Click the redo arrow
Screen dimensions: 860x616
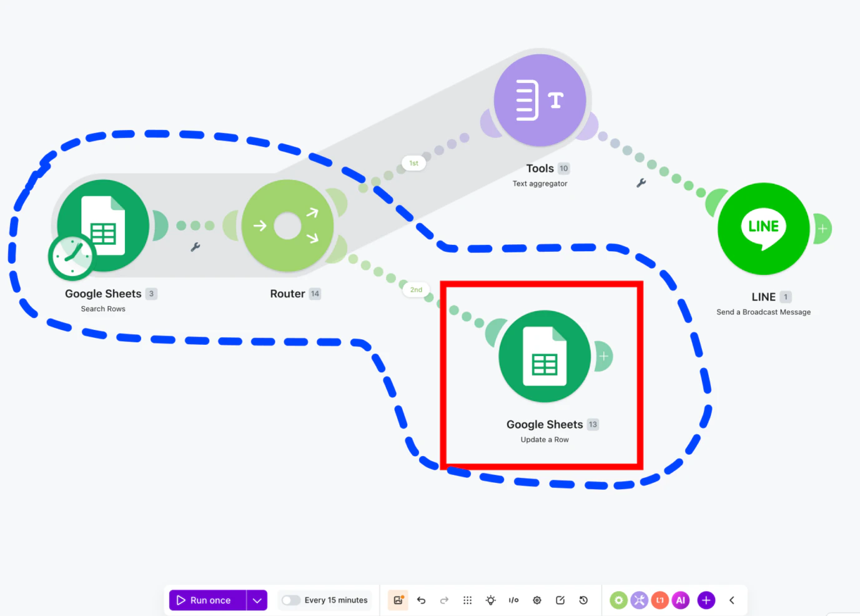[444, 600]
